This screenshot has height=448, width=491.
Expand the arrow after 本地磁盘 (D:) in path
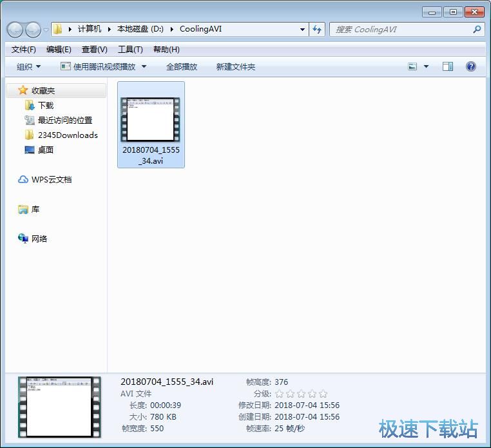(x=171, y=30)
